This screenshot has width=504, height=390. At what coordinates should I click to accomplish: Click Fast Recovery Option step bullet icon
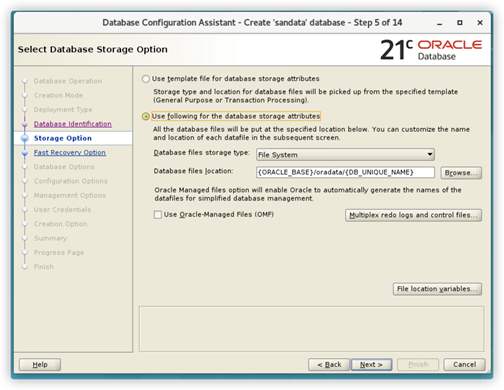coord(25,153)
